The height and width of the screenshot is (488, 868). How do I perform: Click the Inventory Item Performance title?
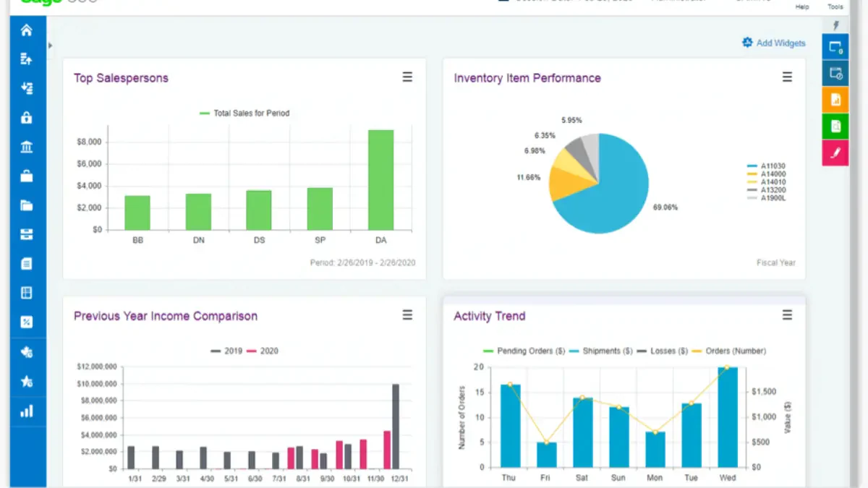(527, 78)
